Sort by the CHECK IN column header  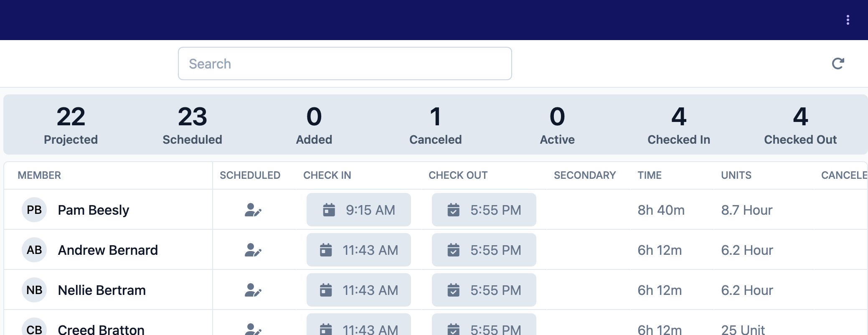pos(327,175)
